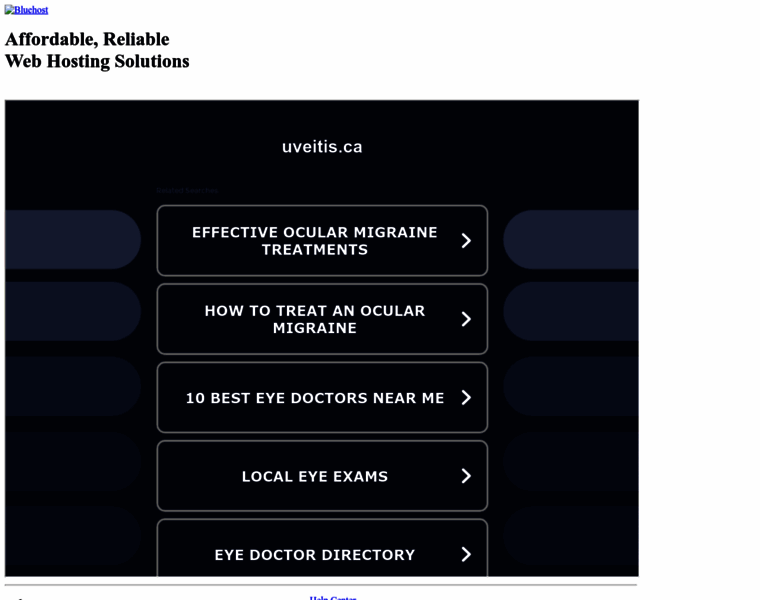Screen dimensions: 760x600
Task: Click the top-left decorative pill shape
Action: click(73, 239)
